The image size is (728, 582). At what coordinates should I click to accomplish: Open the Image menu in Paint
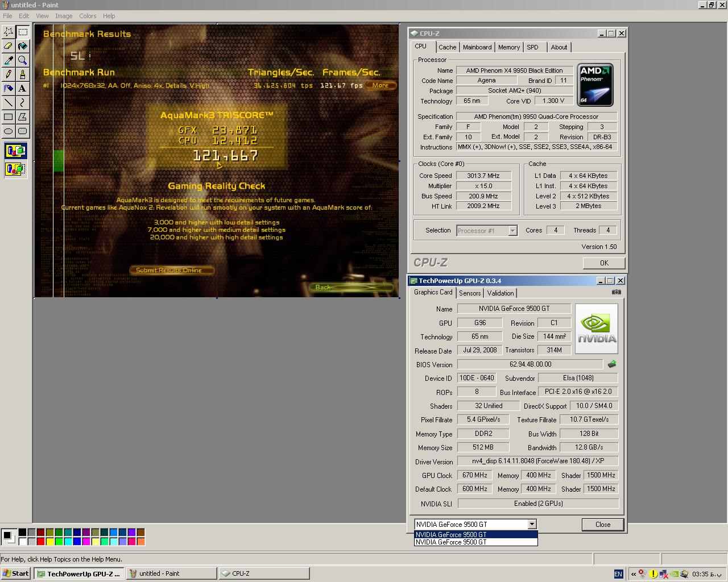tap(64, 16)
